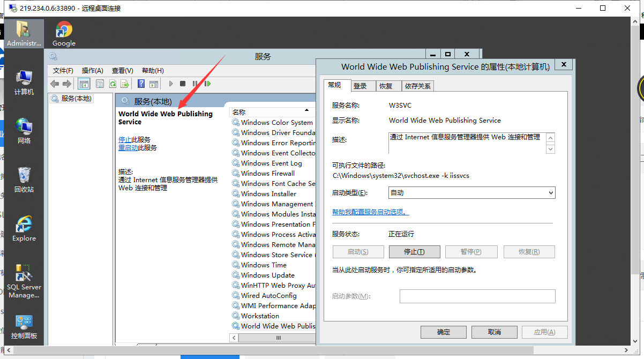Maximize the remote desktop connection window

[x=603, y=8]
